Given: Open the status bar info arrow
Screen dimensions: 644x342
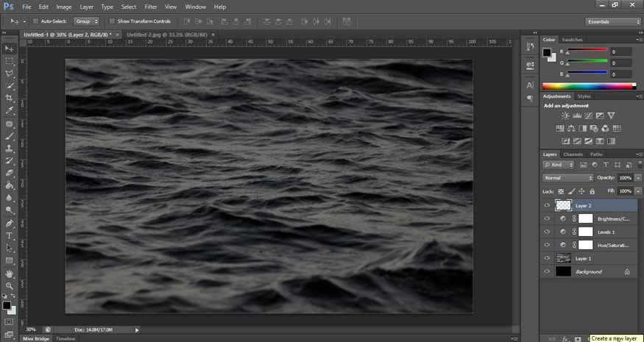Looking at the screenshot, I should (x=137, y=329).
